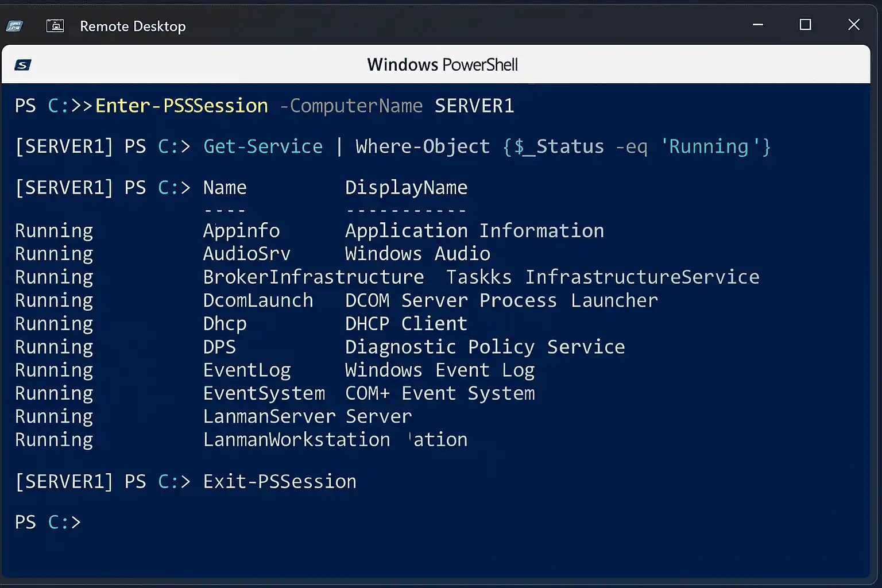The image size is (882, 588).
Task: Click the DHCP Client display name
Action: coord(406,324)
